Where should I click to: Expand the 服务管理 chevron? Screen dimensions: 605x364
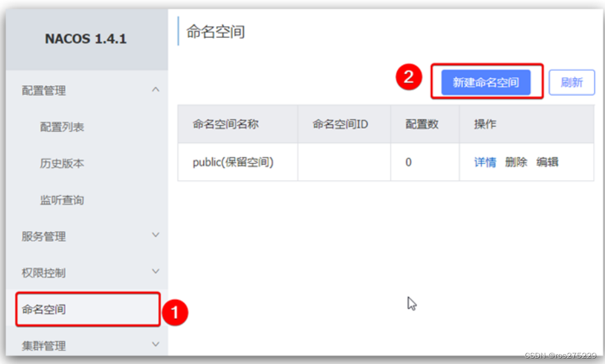coord(155,235)
